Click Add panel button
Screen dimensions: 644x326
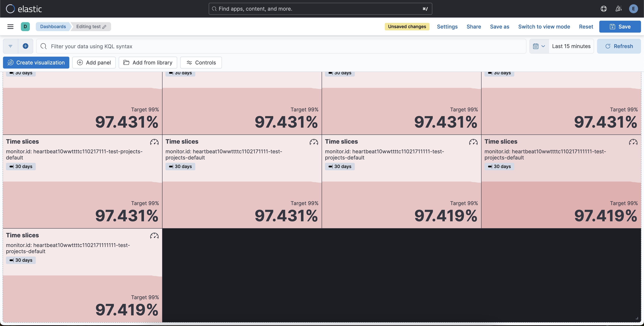(x=94, y=63)
